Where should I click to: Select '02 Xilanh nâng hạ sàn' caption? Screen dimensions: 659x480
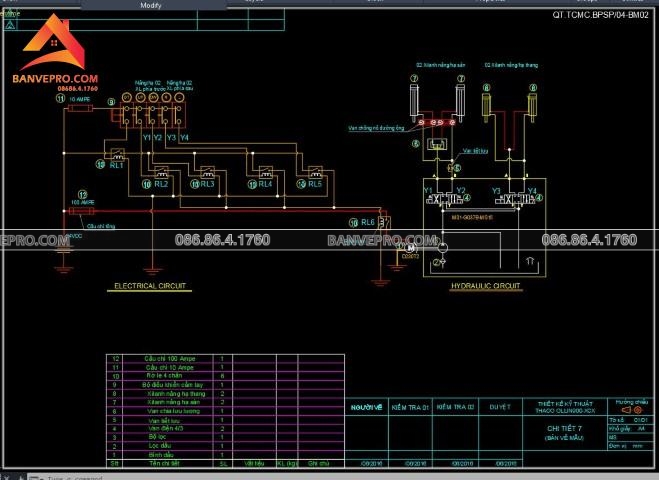click(x=441, y=65)
